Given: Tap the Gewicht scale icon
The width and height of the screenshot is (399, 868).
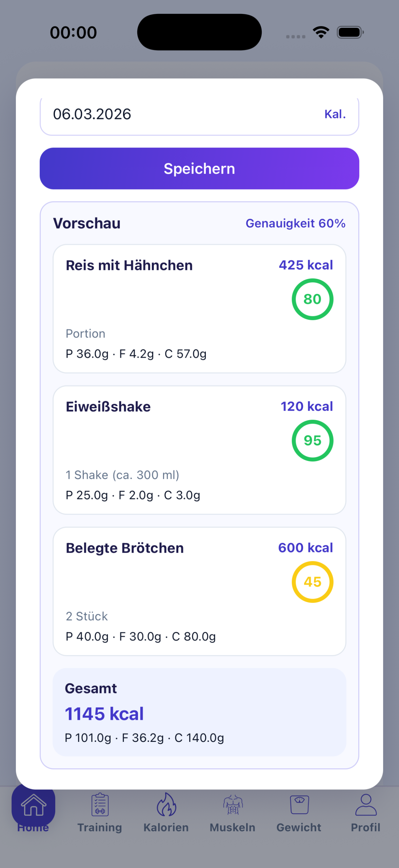Looking at the screenshot, I should 299,804.
